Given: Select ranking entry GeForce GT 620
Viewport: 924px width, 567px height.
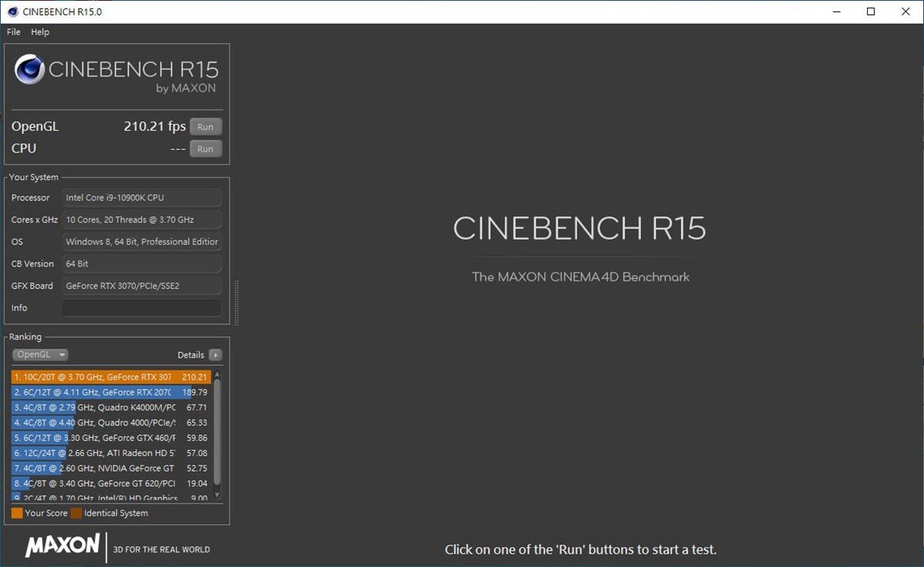Looking at the screenshot, I should click(x=111, y=484).
